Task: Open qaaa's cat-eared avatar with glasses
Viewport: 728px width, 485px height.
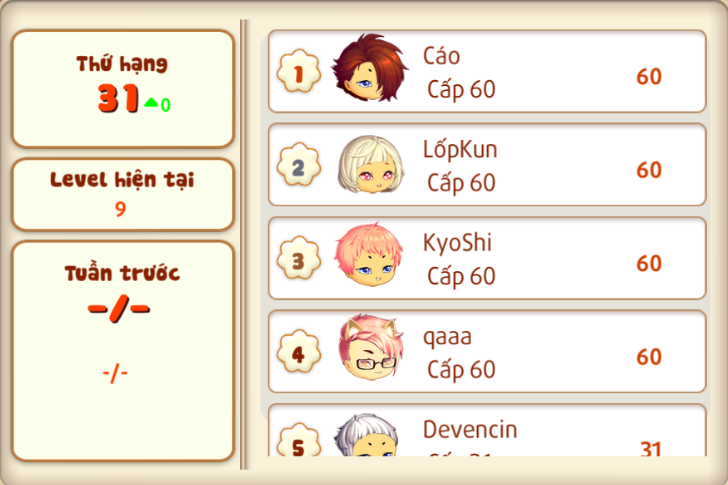Action: coord(370,348)
